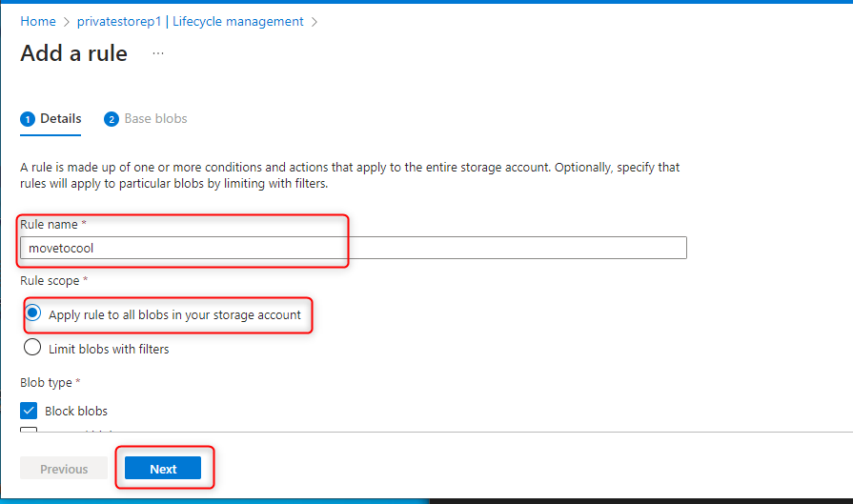Focus the Rule name text field
Viewport: 853px width, 504px height.
353,248
